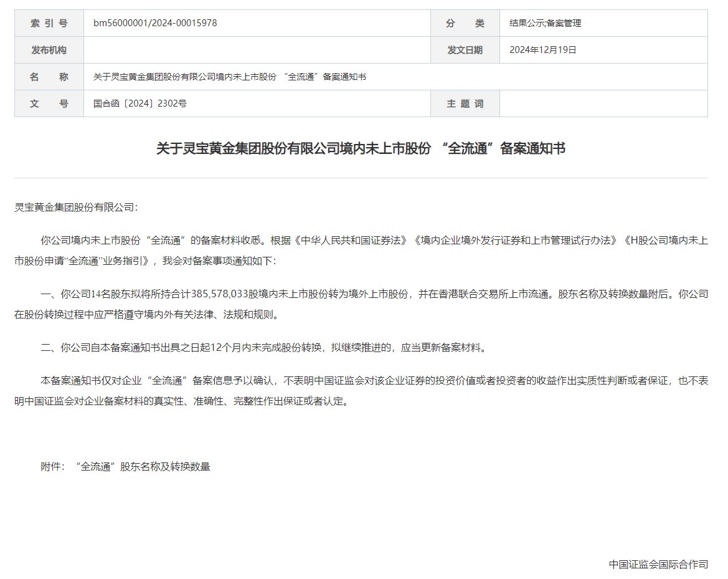Screen dimensions: 728x579
Task: Click the 文号 label cell
Action: [49, 103]
